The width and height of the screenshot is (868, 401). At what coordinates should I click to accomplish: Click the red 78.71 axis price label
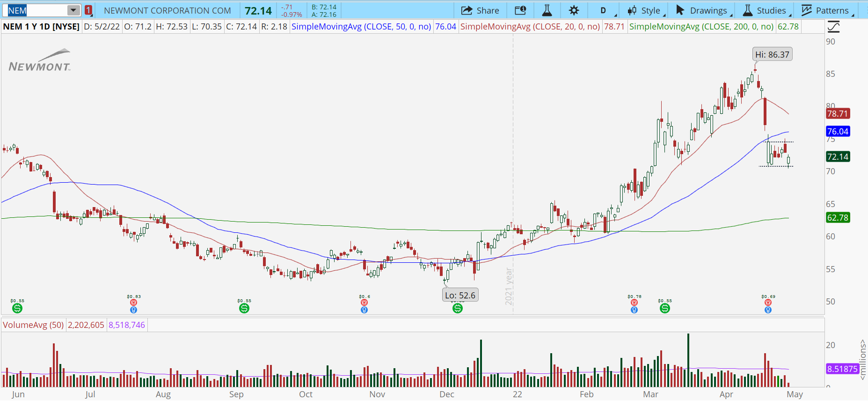click(838, 113)
